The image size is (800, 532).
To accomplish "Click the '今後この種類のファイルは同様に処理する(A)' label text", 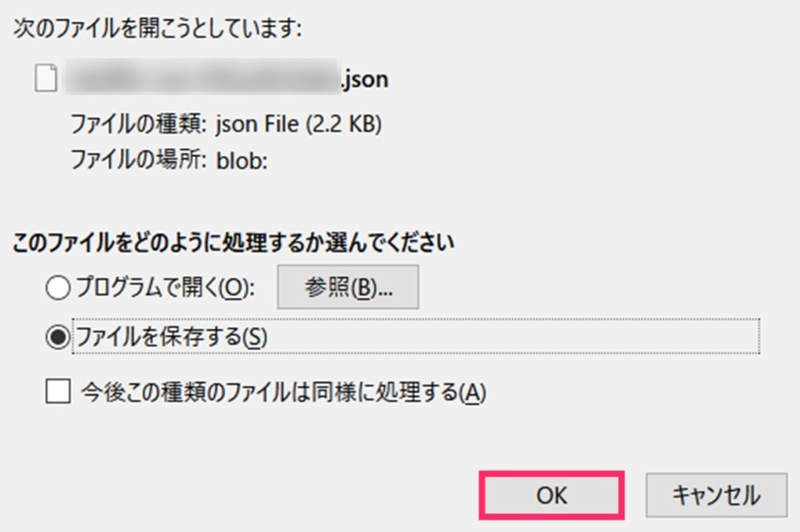I will coord(284,392).
